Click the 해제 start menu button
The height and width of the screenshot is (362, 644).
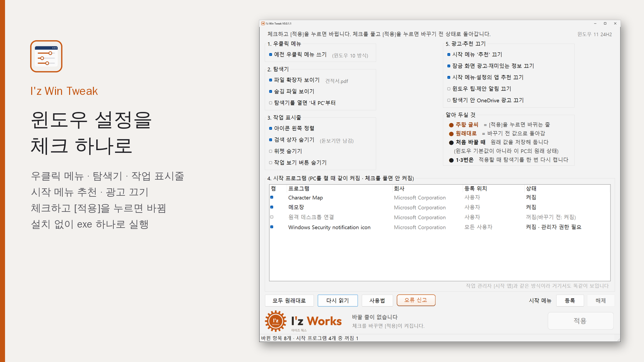600,301
